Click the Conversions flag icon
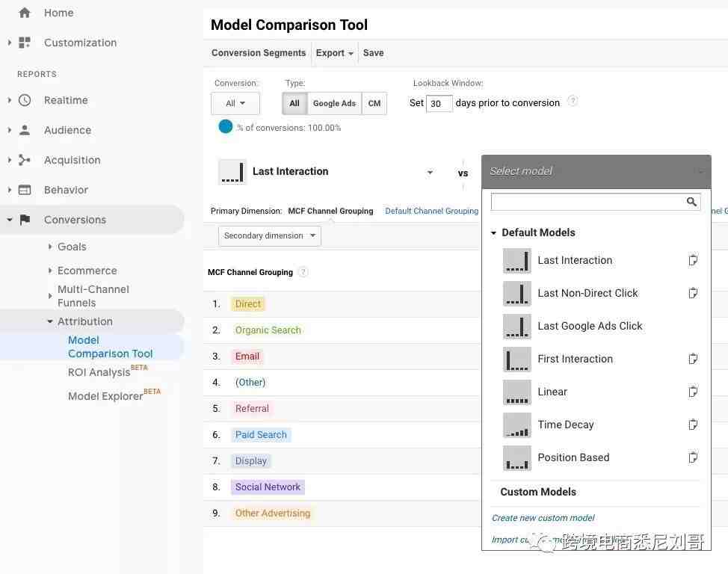Image resolution: width=728 pixels, height=574 pixels. (x=25, y=220)
